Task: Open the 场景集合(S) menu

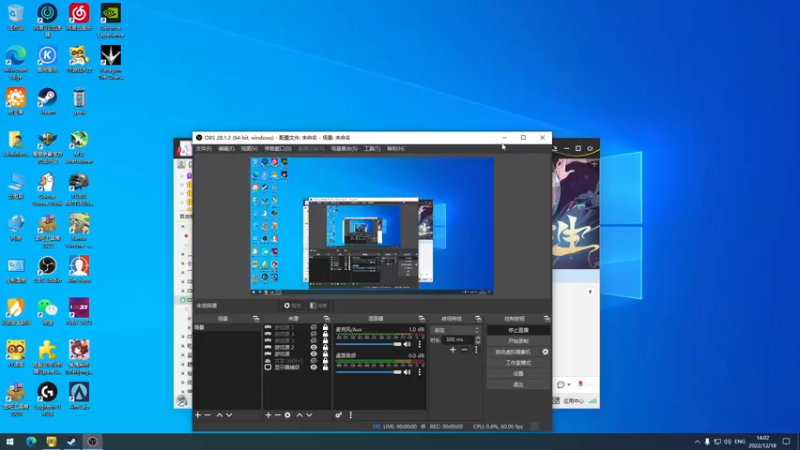Action: (x=344, y=148)
